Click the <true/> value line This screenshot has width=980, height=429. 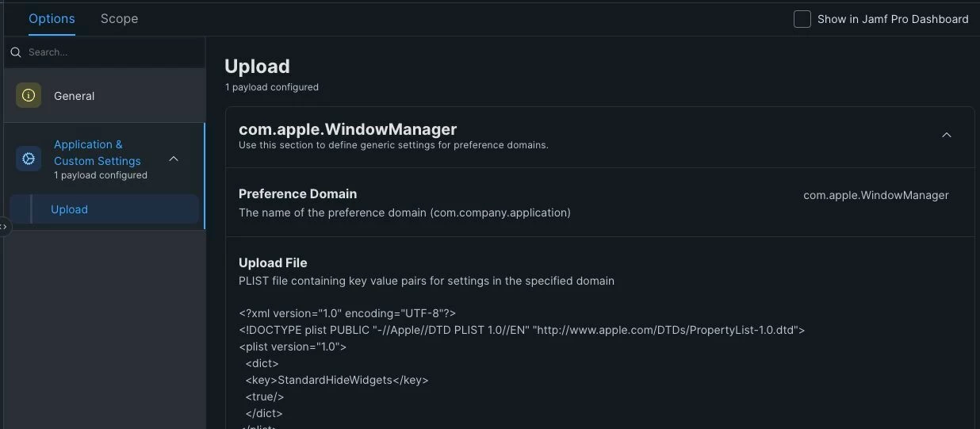pos(265,396)
